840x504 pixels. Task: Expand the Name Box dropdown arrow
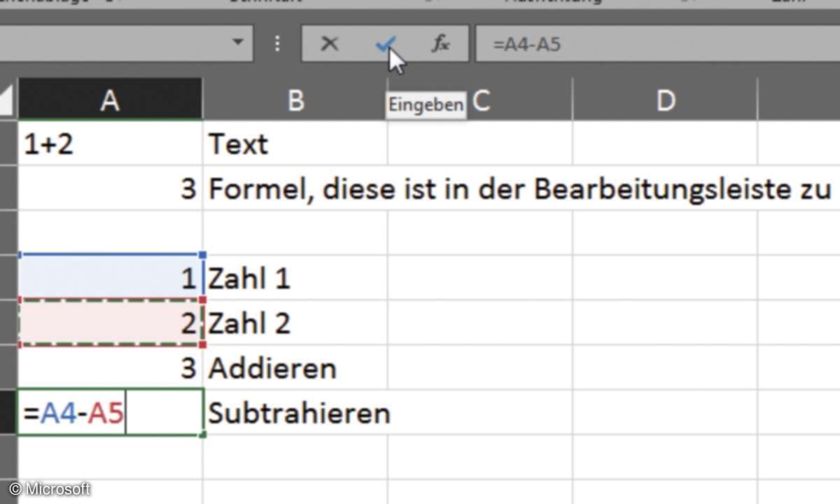pyautogui.click(x=237, y=44)
